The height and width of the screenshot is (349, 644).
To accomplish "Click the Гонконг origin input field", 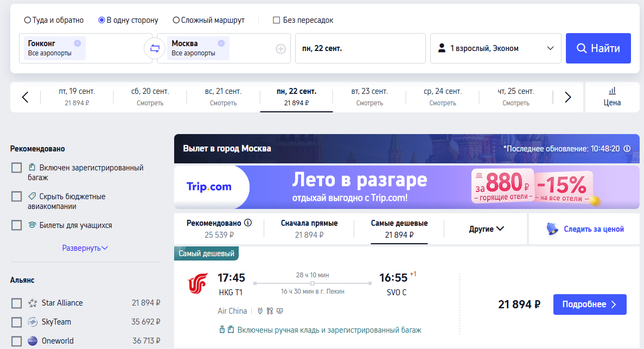I will click(85, 48).
